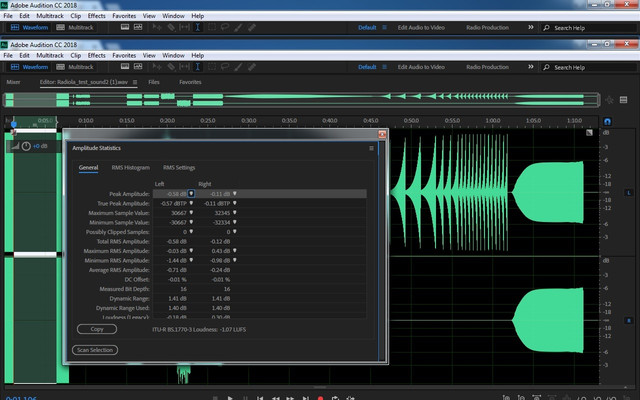Open Window menu in back window
The width and height of the screenshot is (640, 400).
(173, 16)
